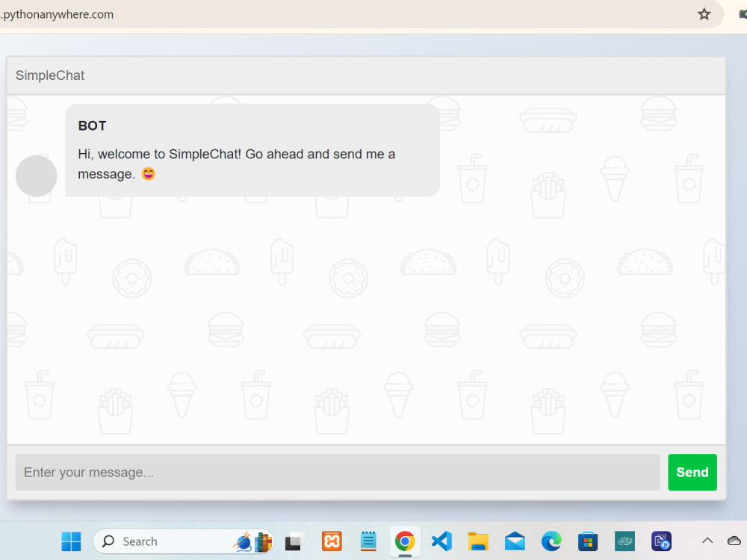Screen dimensions: 747x560
Task: Open Microsoft Edge from the taskbar
Action: 551,541
